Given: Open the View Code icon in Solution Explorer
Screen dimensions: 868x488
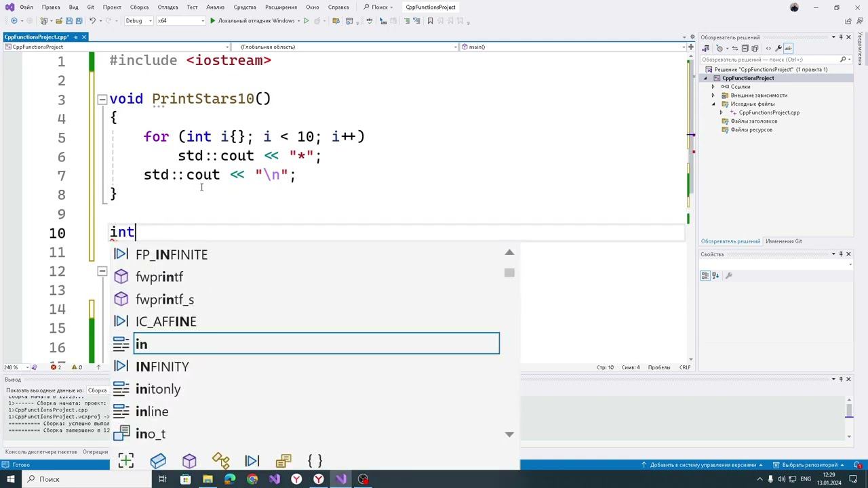Looking at the screenshot, I should 768,48.
